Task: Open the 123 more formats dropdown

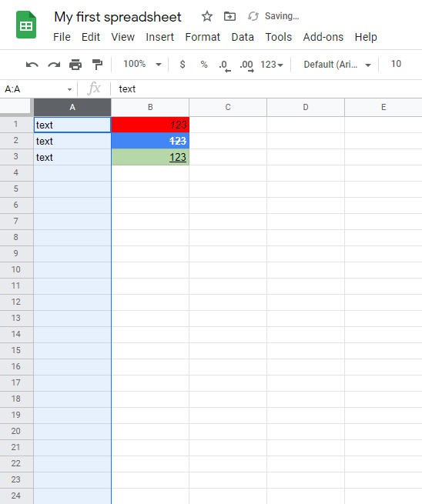Action: point(272,65)
